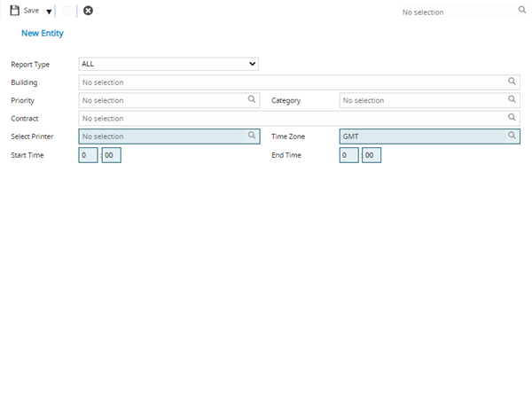This screenshot has height=406, width=532.
Task: Click the Select Printer search icon
Action: [x=252, y=137]
